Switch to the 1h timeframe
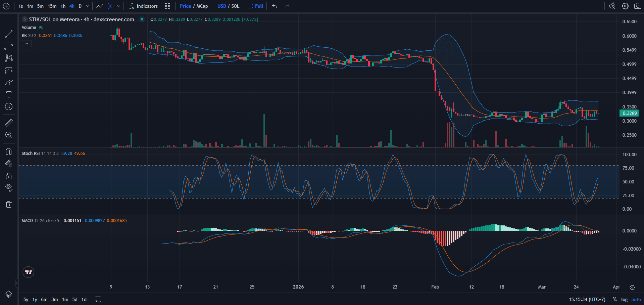 click(63, 6)
